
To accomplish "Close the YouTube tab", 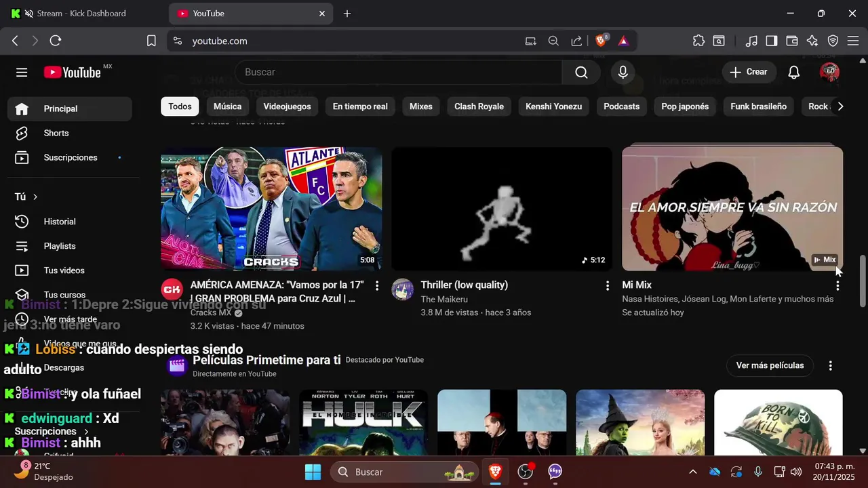I will pos(322,14).
